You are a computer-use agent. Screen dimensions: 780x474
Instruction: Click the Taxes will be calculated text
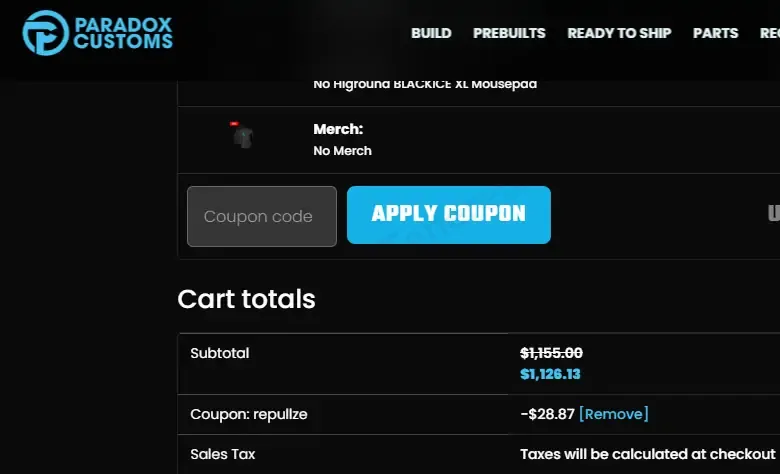647,454
